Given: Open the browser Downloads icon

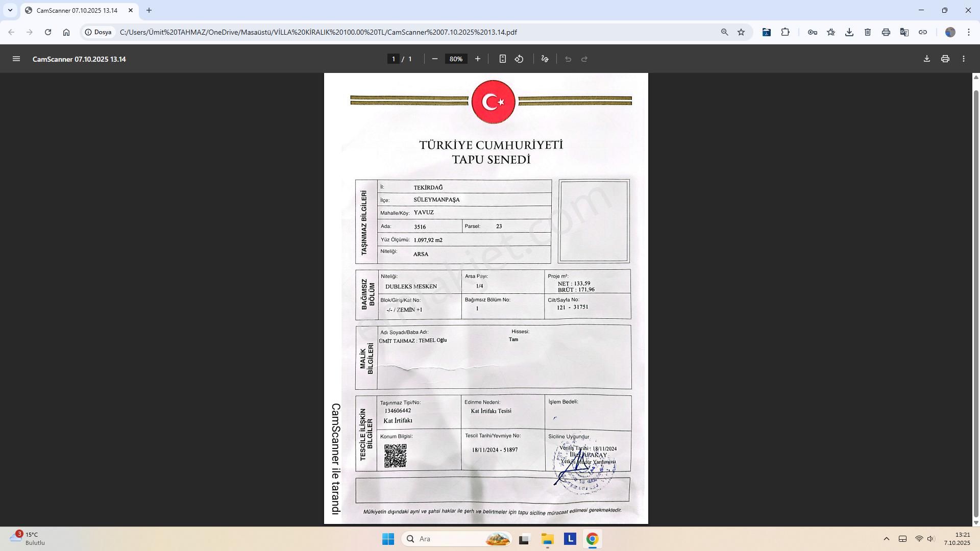Looking at the screenshot, I should (x=849, y=32).
